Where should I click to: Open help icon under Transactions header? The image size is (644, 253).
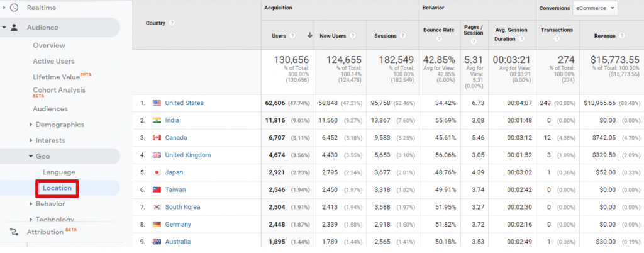pos(557,39)
